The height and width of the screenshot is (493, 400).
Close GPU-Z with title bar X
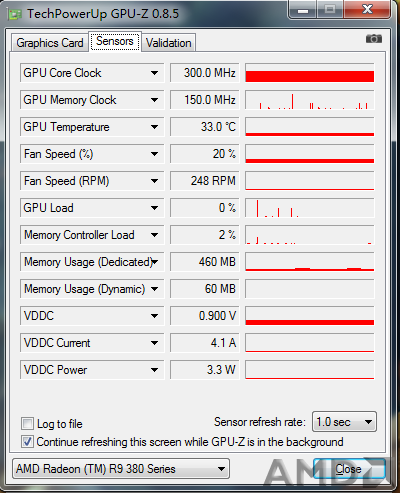tap(368, 9)
